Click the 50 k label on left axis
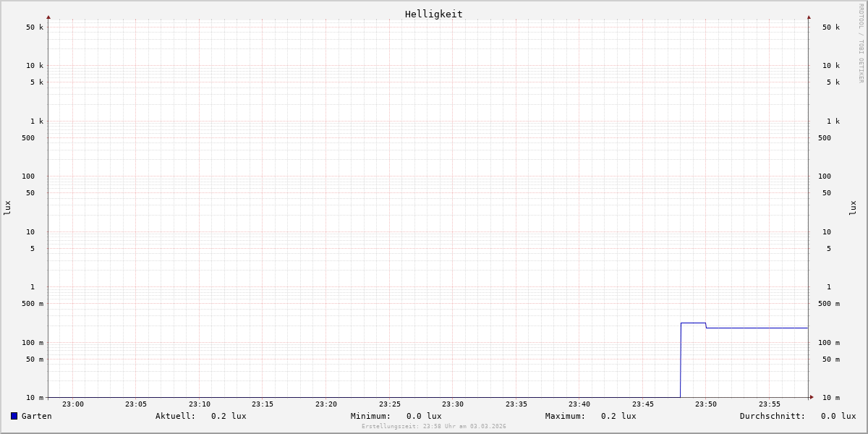 point(35,27)
